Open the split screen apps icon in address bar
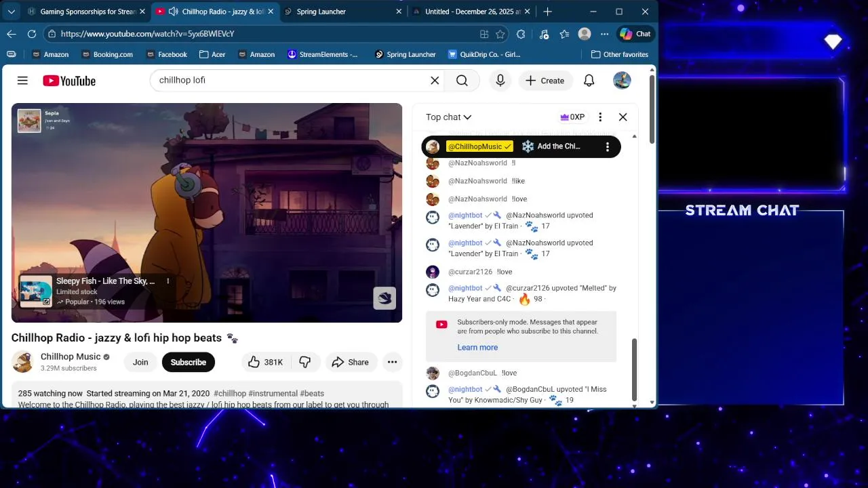868x488 pixels. pyautogui.click(x=484, y=34)
